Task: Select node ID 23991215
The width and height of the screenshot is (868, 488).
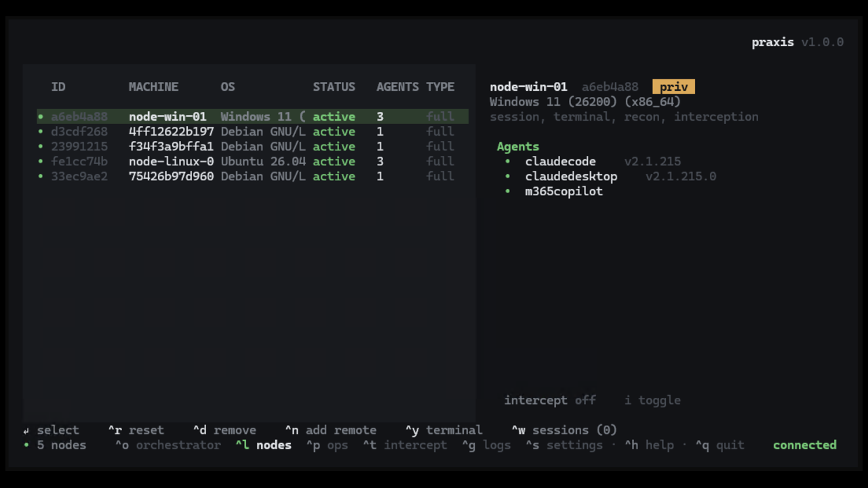Action: 79,146
